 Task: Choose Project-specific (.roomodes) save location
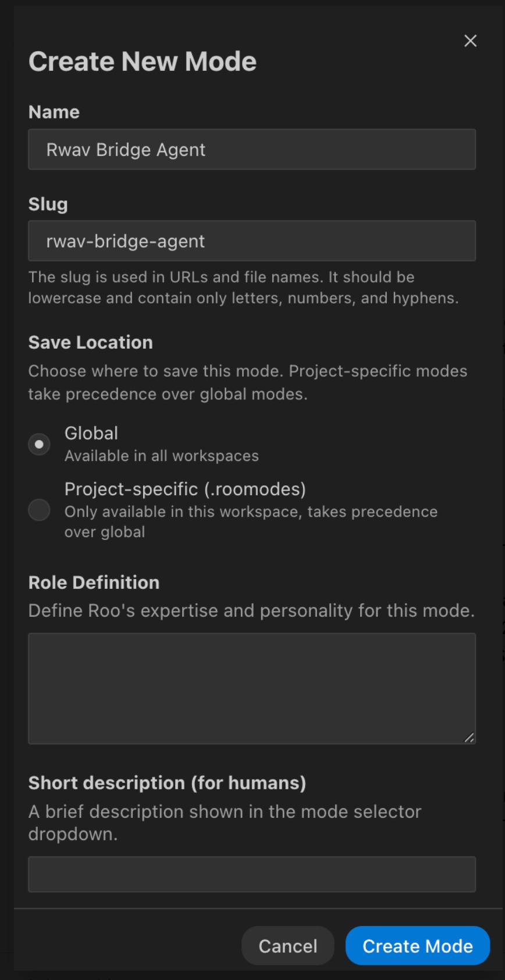(39, 510)
